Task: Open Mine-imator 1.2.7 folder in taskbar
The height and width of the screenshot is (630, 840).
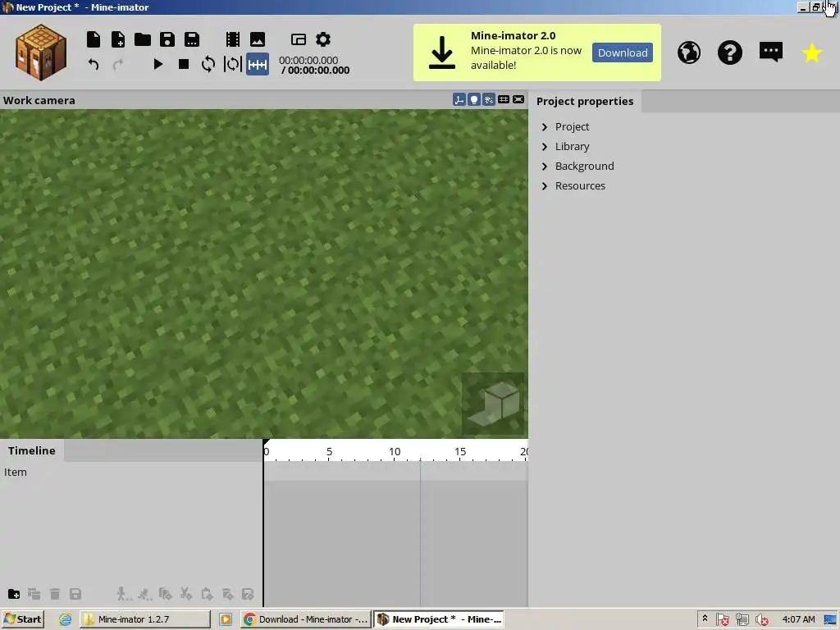Action: [x=145, y=619]
